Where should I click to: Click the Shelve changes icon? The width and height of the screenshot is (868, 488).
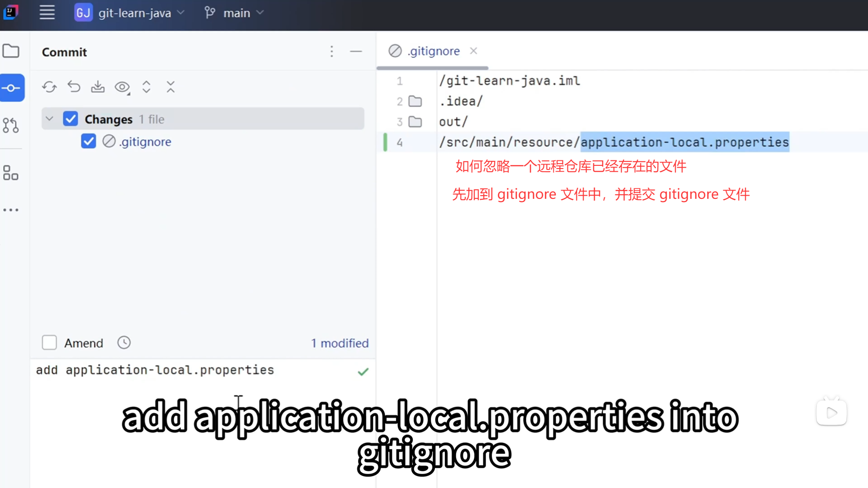tap(98, 87)
